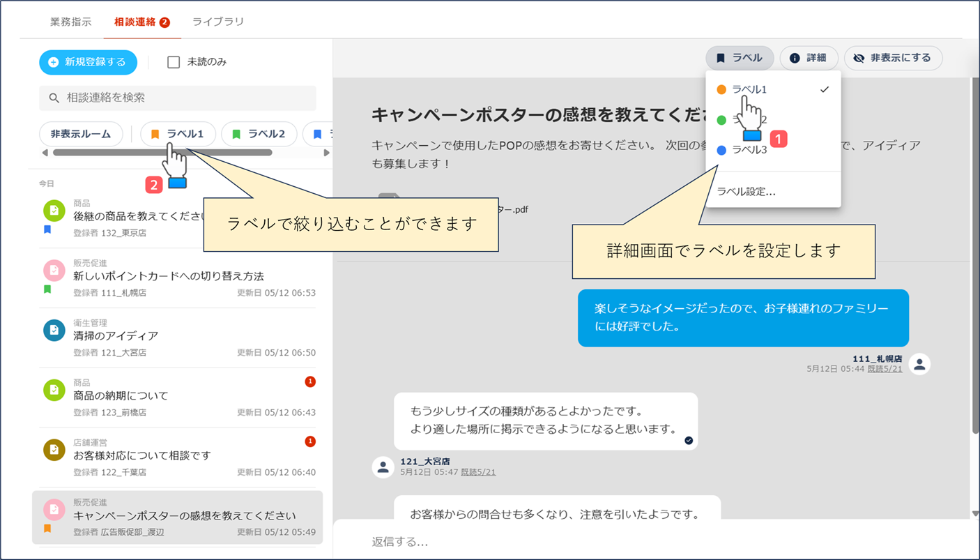Open the ライブラリ tab
This screenshot has width=980, height=560.
218,22
